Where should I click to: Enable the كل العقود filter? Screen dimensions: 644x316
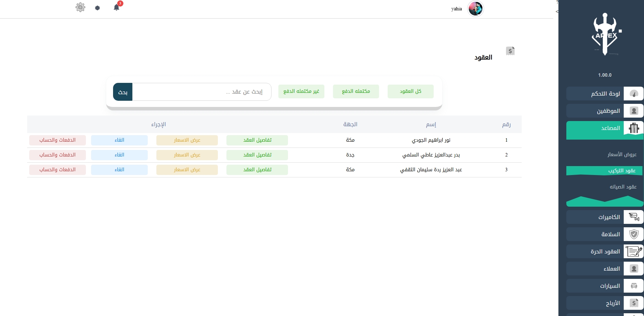point(410,91)
